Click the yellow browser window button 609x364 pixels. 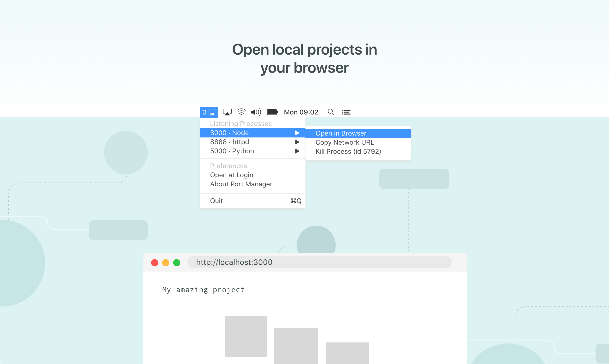click(165, 262)
